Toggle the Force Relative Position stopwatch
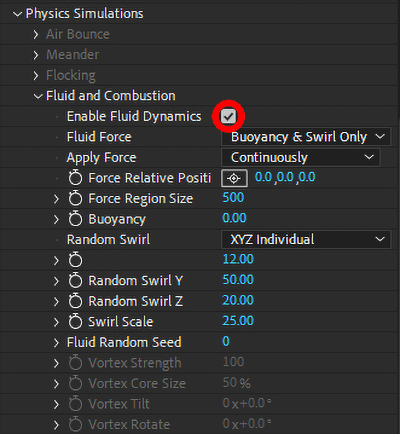 pyautogui.click(x=75, y=178)
